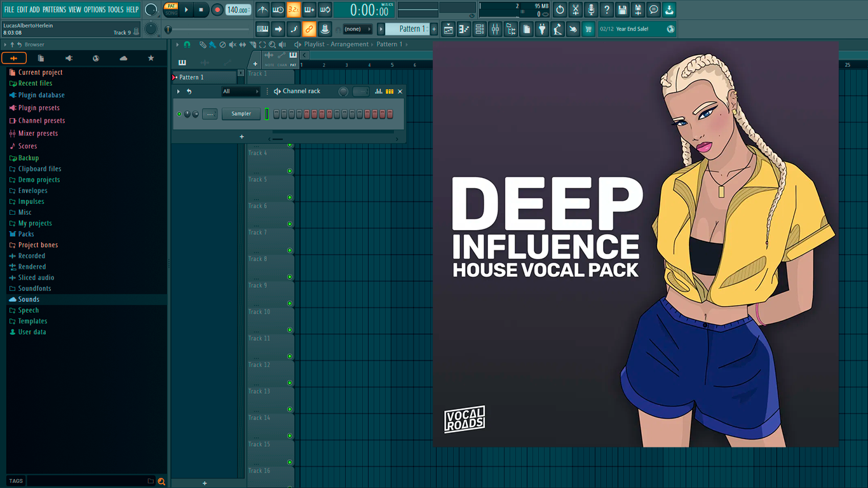868x488 pixels.
Task: Click the red Record button
Action: click(x=217, y=10)
